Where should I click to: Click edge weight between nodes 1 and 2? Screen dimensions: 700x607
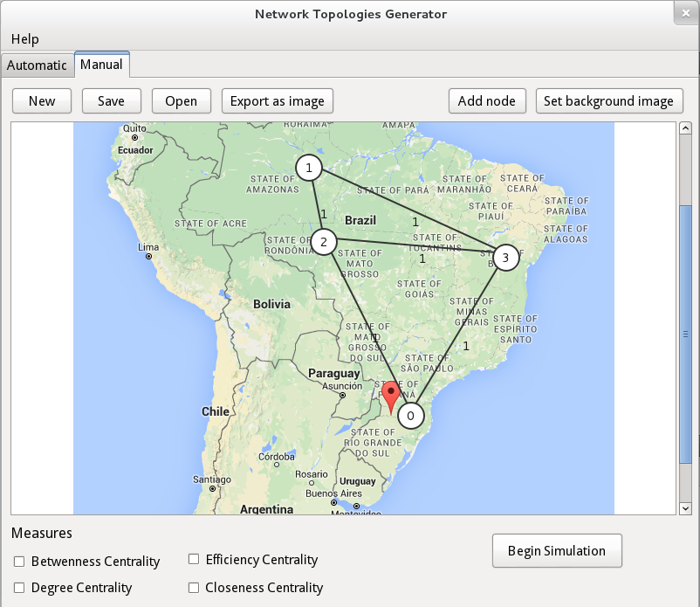(324, 214)
